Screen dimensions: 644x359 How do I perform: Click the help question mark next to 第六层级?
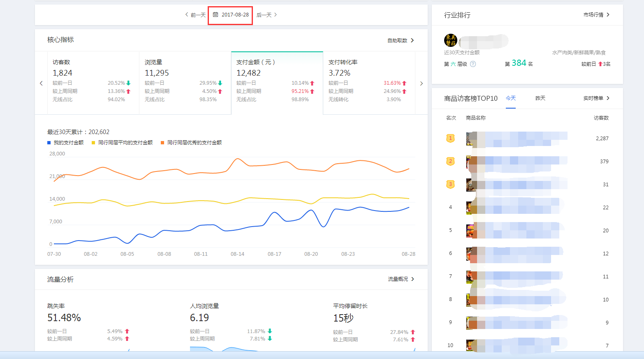tap(473, 64)
